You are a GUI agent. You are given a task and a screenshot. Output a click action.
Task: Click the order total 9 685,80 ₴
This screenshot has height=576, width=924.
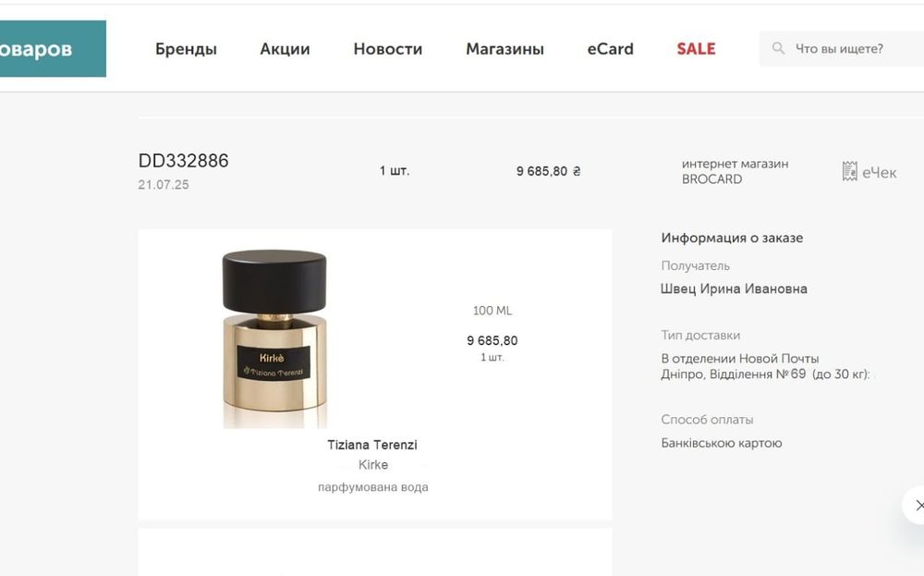548,172
